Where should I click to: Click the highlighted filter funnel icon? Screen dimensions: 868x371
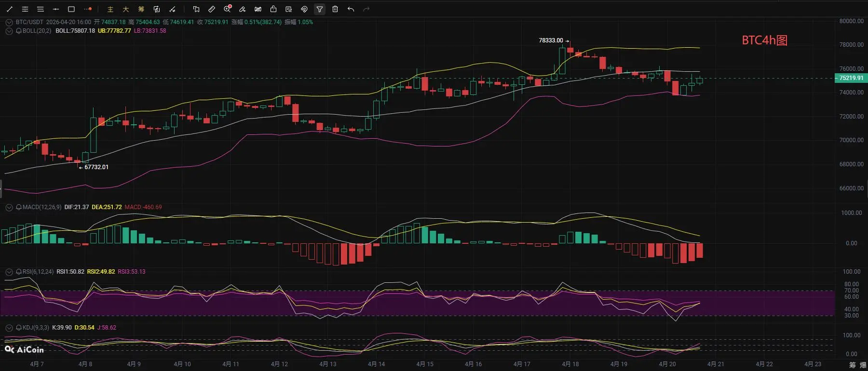[x=320, y=9]
